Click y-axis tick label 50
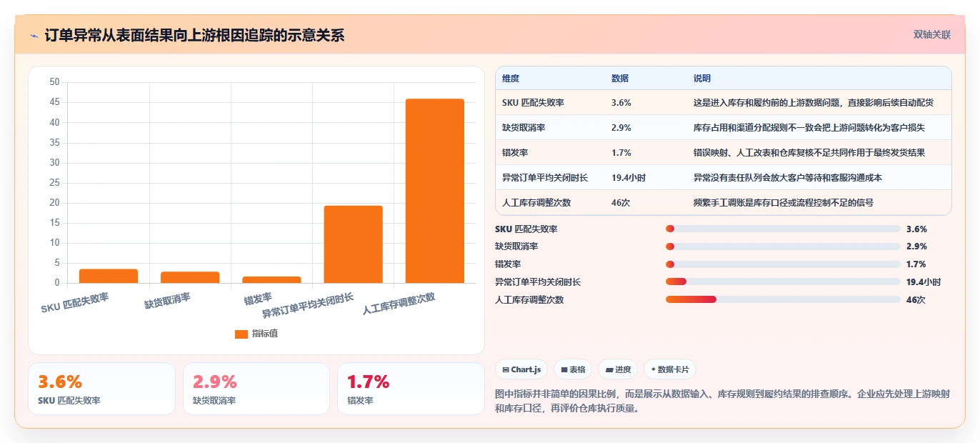 55,82
